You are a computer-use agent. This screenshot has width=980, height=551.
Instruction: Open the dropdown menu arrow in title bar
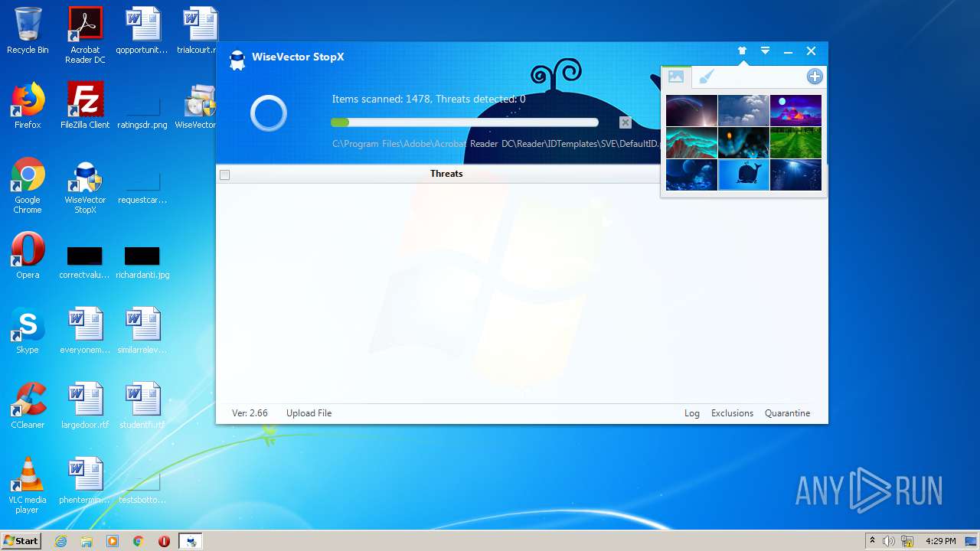(765, 51)
